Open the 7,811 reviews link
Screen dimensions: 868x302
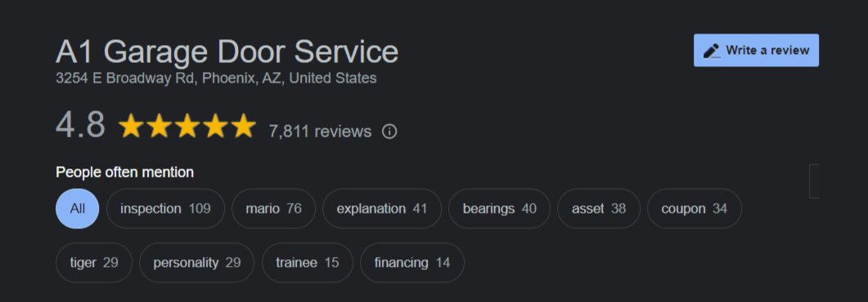(320, 131)
